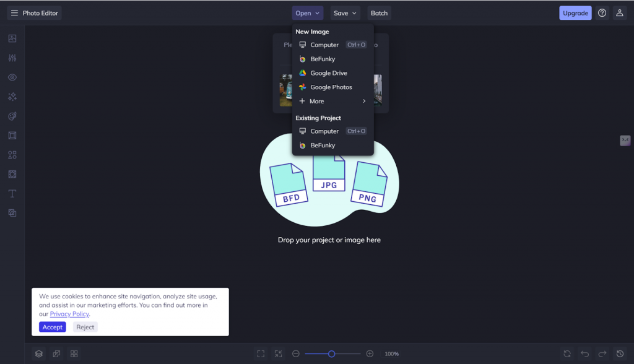Click the Help question mark icon
Screen dimensions: 634x364
click(x=602, y=13)
